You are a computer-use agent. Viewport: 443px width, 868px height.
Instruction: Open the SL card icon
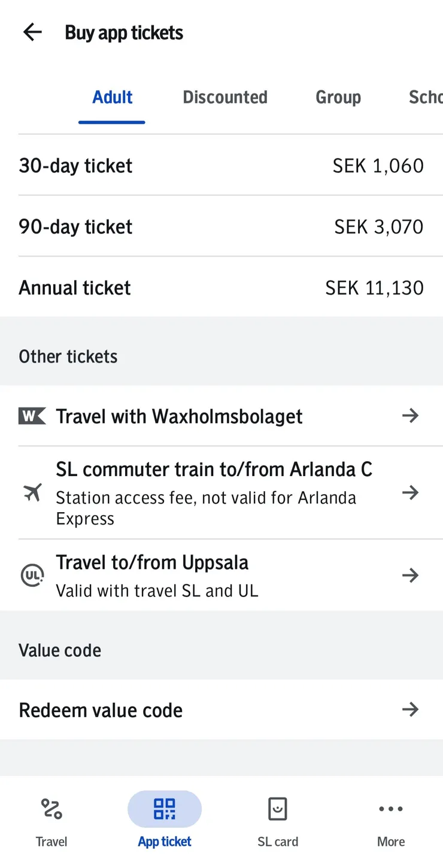(278, 809)
